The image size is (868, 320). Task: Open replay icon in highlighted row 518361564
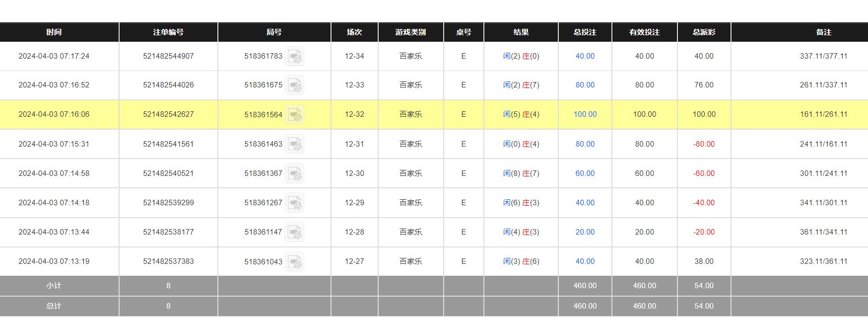[294, 115]
